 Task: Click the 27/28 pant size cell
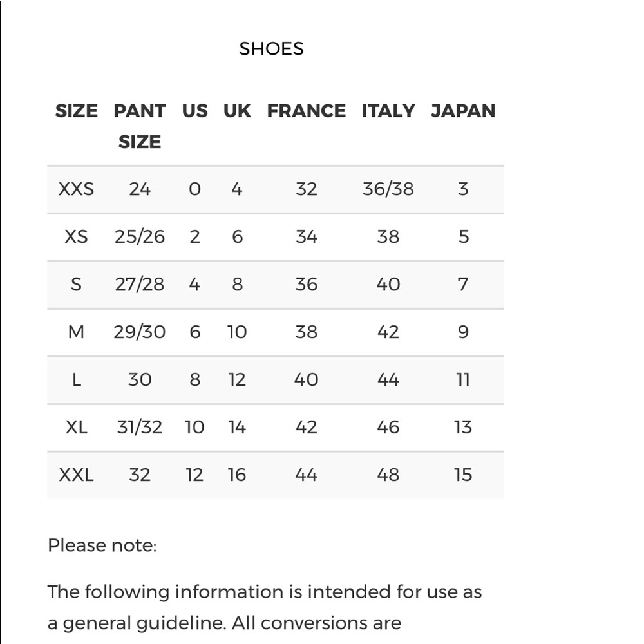click(140, 285)
